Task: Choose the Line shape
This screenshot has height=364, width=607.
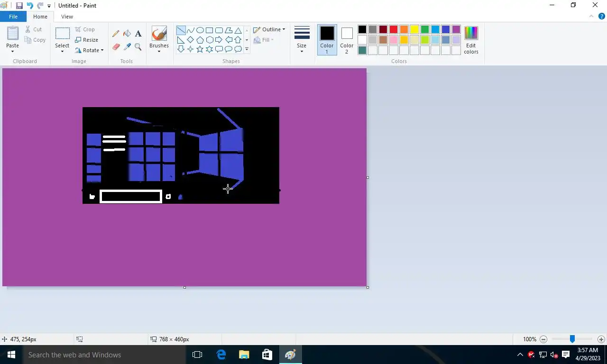Action: coord(181,30)
